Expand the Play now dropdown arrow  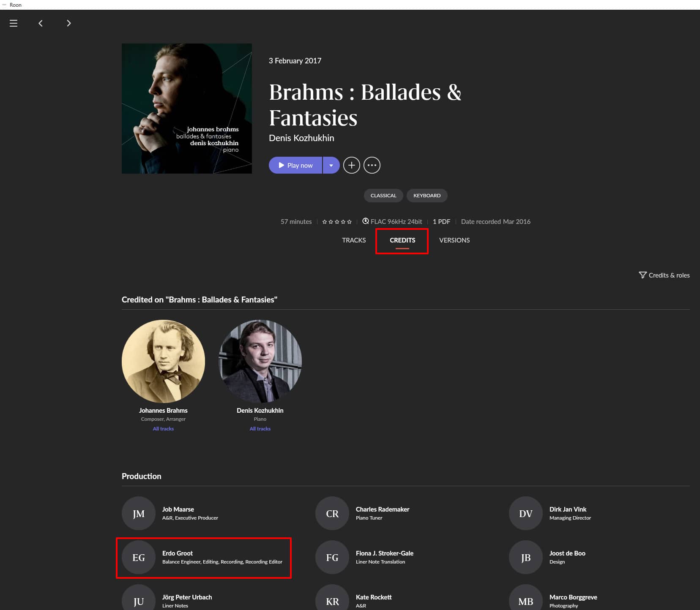[x=331, y=165]
